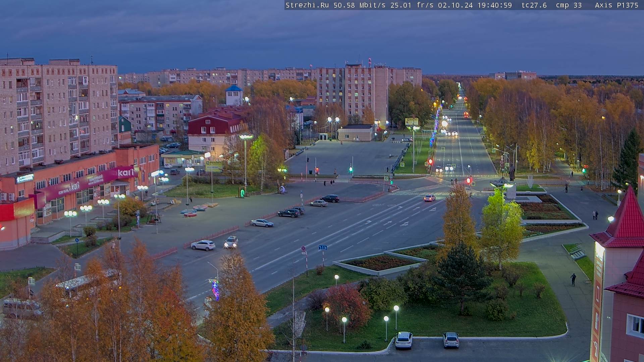Select the 'tc27.6' overlay value
The width and height of the screenshot is (644, 362).
point(534,5)
